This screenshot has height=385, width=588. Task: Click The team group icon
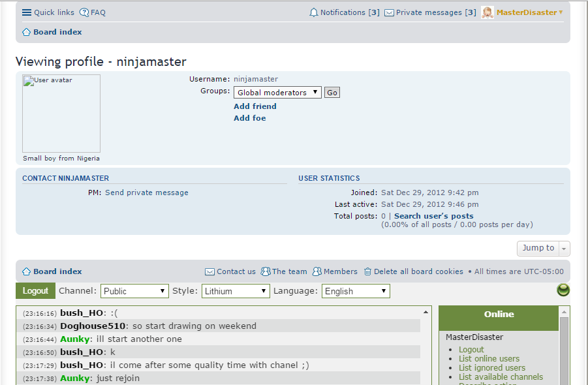pyautogui.click(x=266, y=271)
